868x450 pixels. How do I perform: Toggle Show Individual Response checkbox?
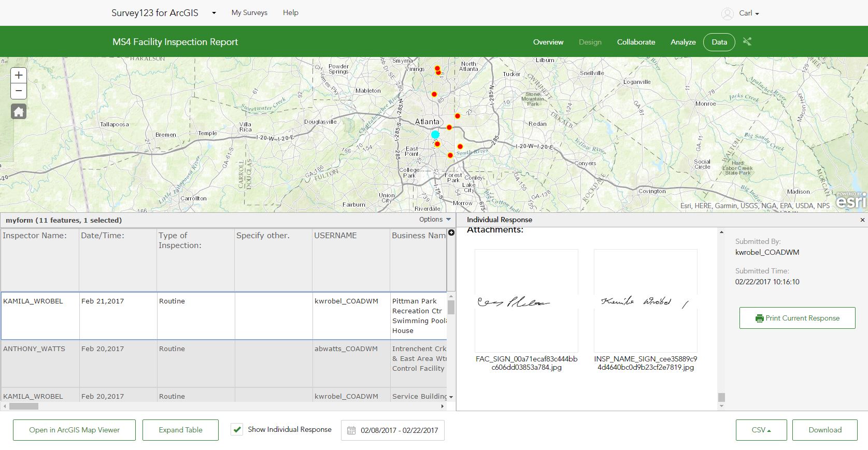pos(237,429)
